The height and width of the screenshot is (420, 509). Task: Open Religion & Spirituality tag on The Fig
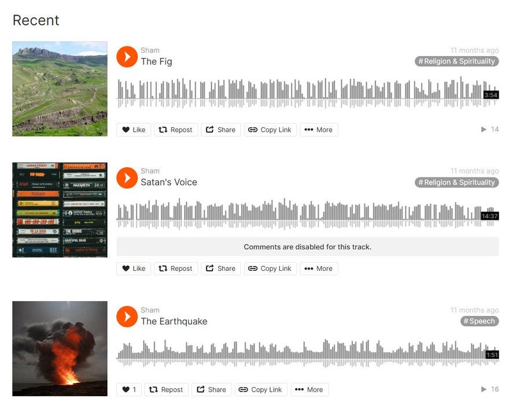pos(456,61)
